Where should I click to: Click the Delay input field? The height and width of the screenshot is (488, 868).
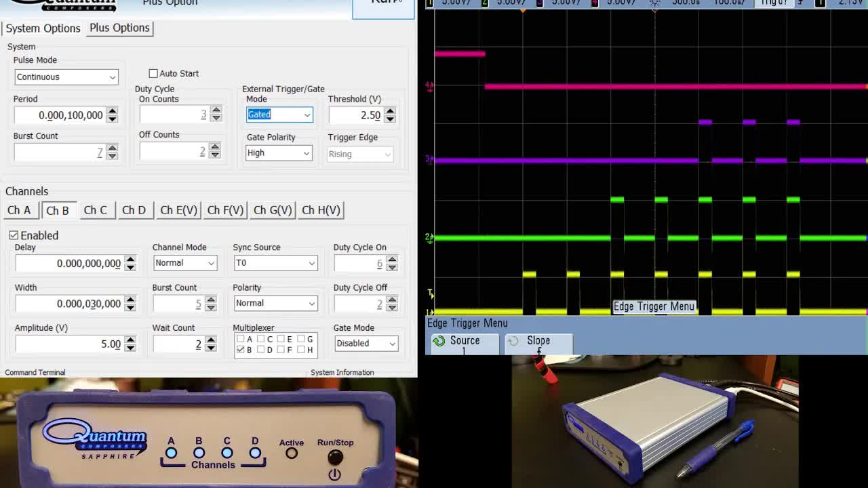pyautogui.click(x=69, y=264)
